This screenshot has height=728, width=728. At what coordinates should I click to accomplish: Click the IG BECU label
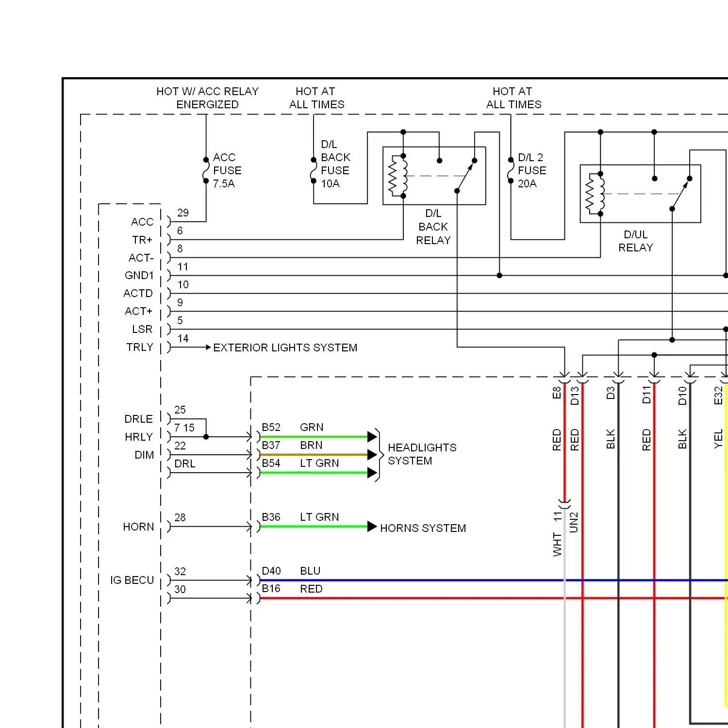pos(132,580)
